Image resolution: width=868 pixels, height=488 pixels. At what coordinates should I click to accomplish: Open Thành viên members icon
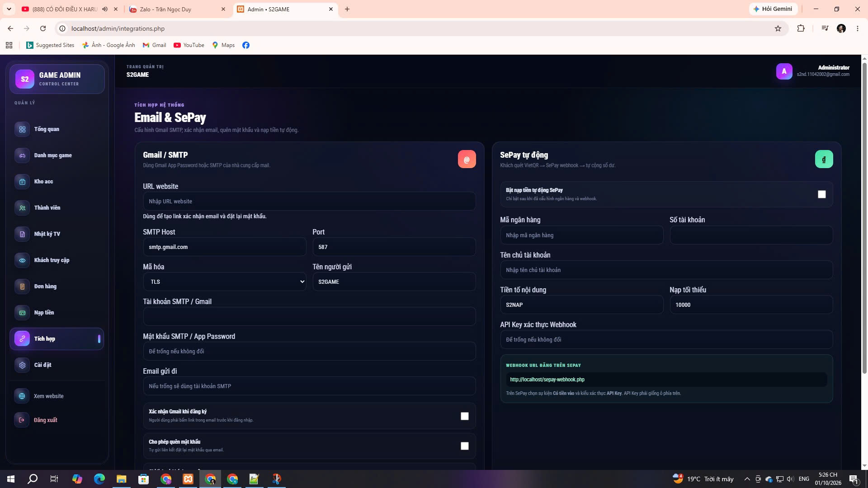22,208
